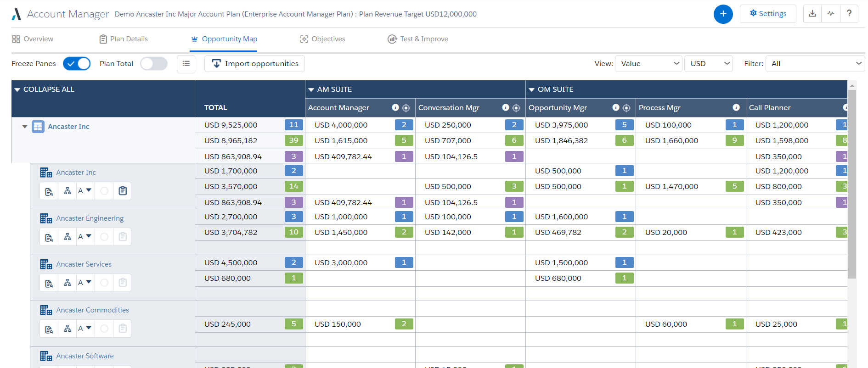Click the list view icon button
Viewport: 868px width, 368px height.
pos(186,64)
